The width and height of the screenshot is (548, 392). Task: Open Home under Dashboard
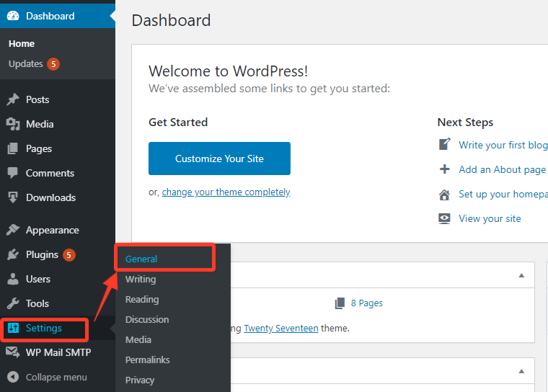tap(22, 44)
